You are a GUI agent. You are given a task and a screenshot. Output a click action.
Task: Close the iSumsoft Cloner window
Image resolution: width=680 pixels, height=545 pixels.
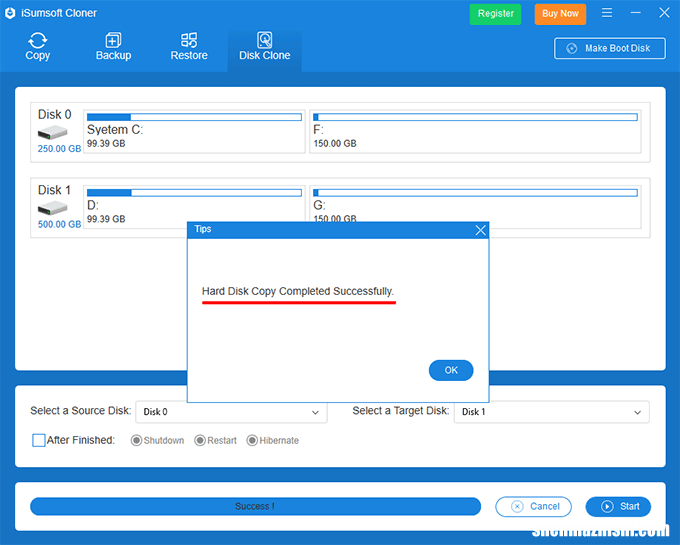tap(664, 13)
